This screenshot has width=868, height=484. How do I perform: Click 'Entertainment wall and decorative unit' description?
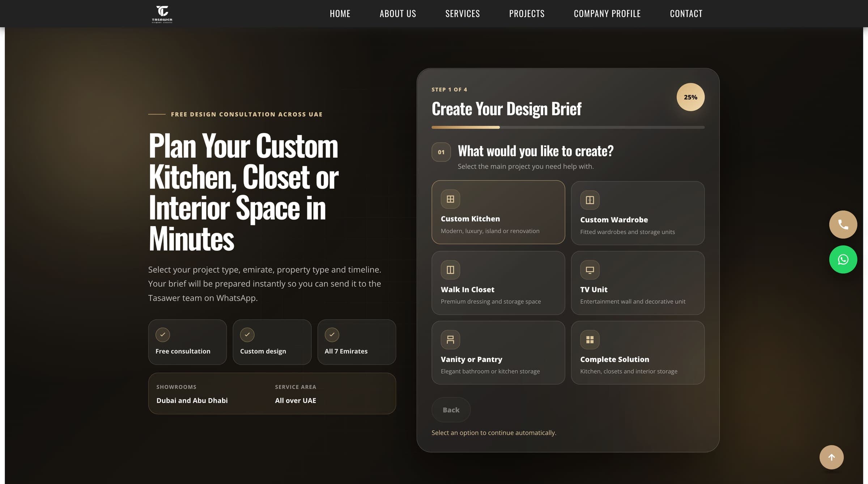tap(633, 302)
